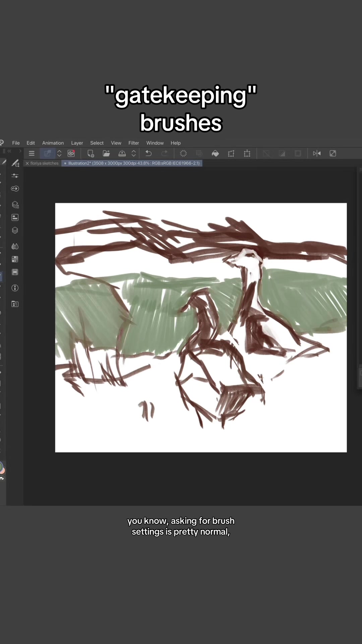Image resolution: width=362 pixels, height=644 pixels.
Task: Open the Animation menu
Action: [53, 143]
